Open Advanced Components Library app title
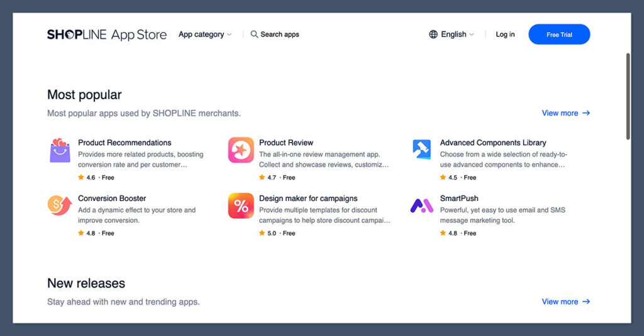 (493, 143)
